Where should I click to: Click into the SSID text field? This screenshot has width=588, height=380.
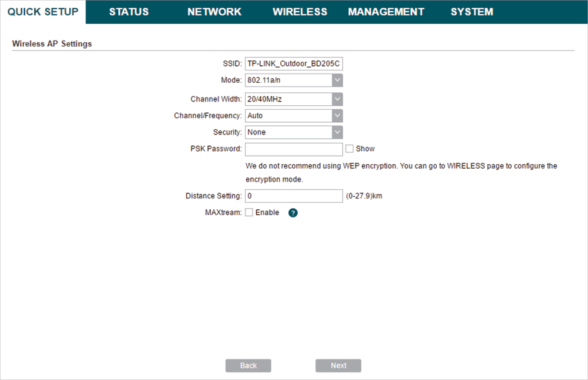293,64
